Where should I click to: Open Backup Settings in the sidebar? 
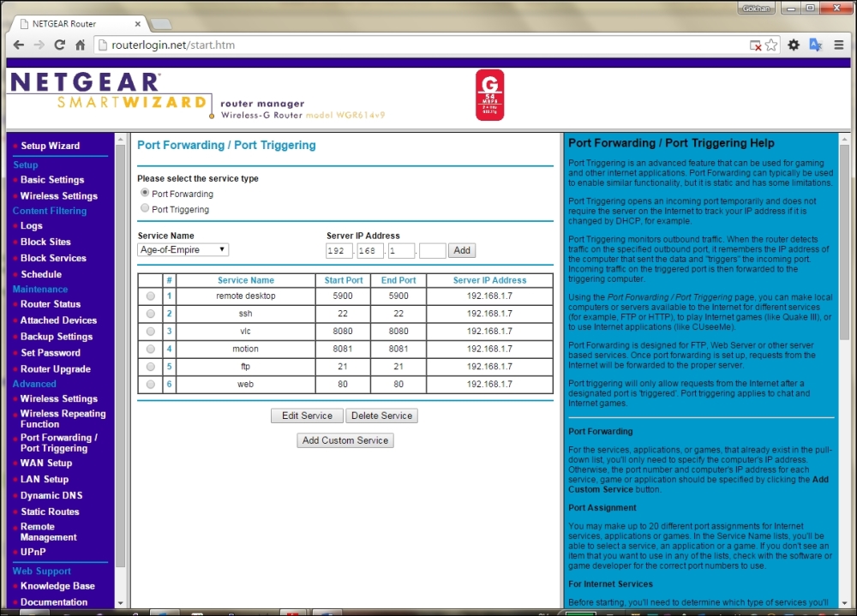[x=57, y=337]
